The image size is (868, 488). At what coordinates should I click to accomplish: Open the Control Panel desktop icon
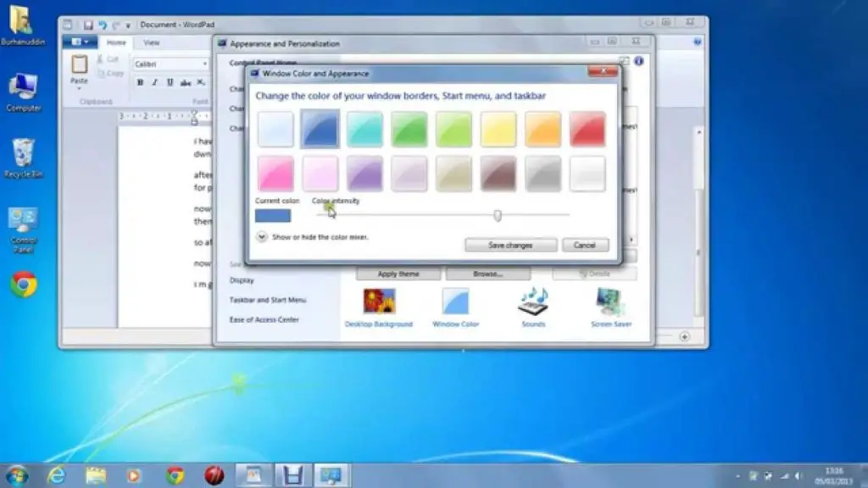click(x=23, y=229)
